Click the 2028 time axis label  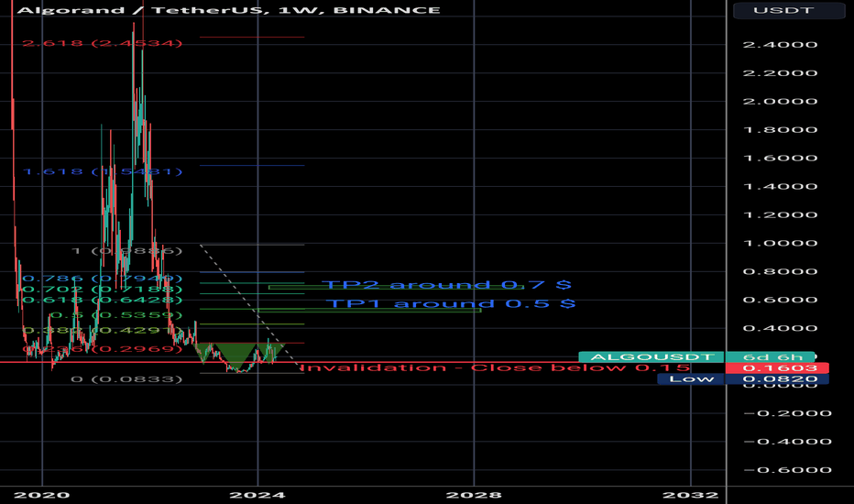click(474, 495)
